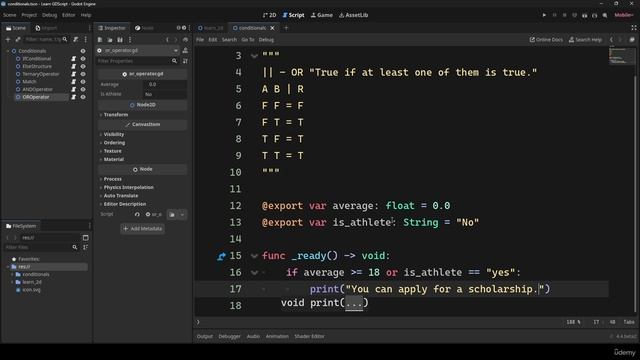Open the script editor Search menu
The width and height of the screenshot is (640, 360).
[x=229, y=40]
